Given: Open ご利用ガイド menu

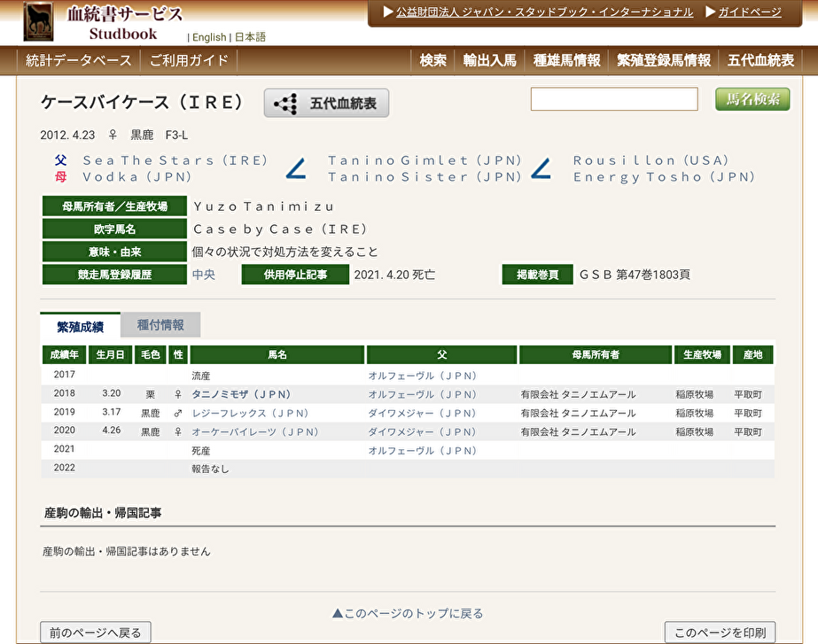Looking at the screenshot, I should point(189,60).
